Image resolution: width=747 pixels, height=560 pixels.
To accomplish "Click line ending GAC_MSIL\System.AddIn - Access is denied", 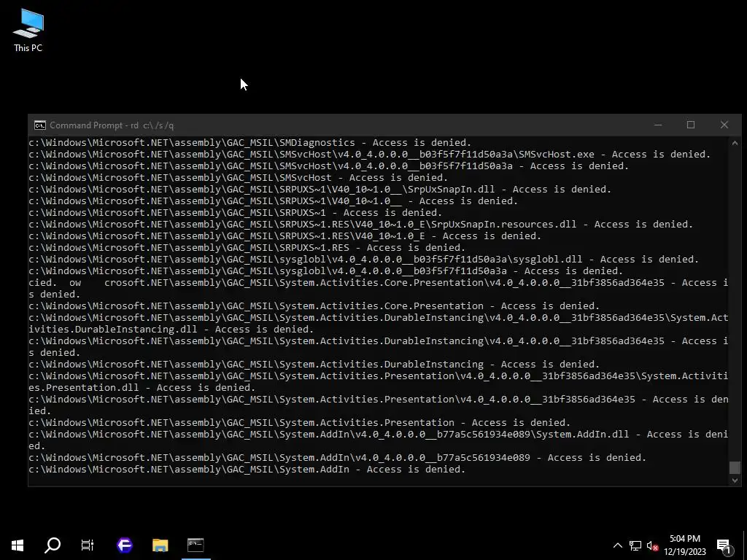I will coord(247,470).
